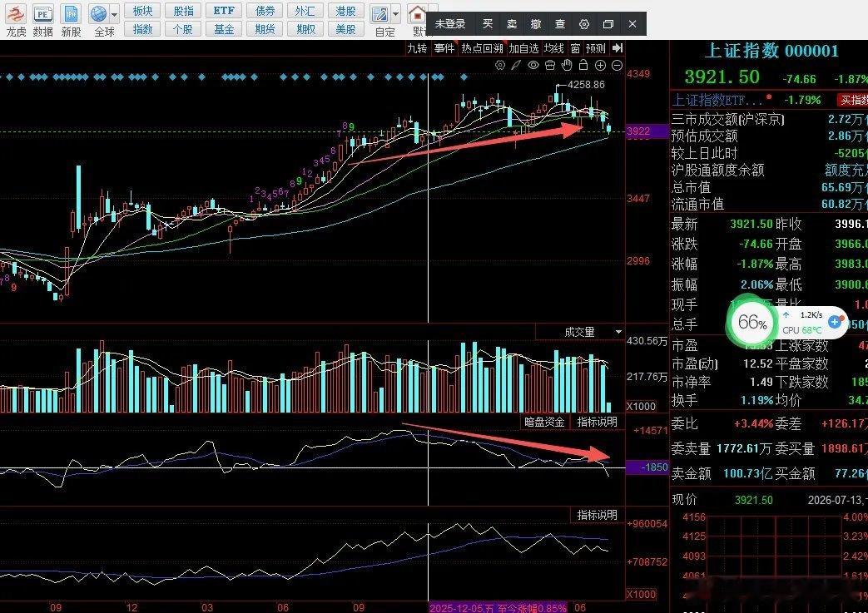Open the 新股 IPO icon
868x613 pixels.
coord(71,14)
